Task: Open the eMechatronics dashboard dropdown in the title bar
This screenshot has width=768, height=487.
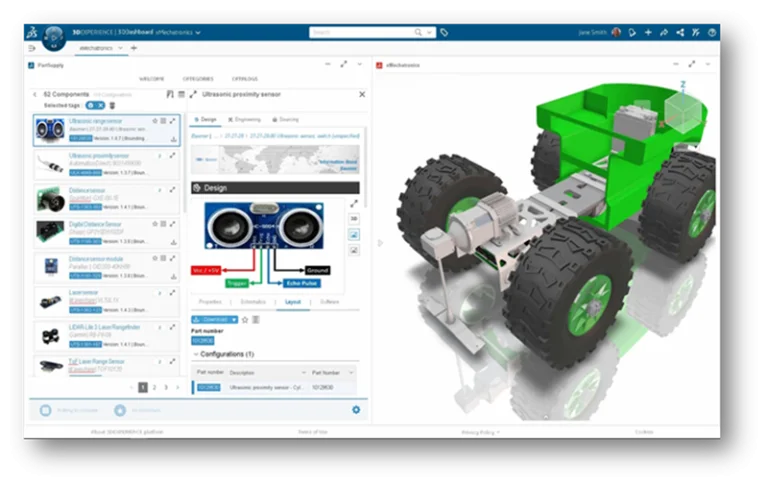Action: coord(198,32)
